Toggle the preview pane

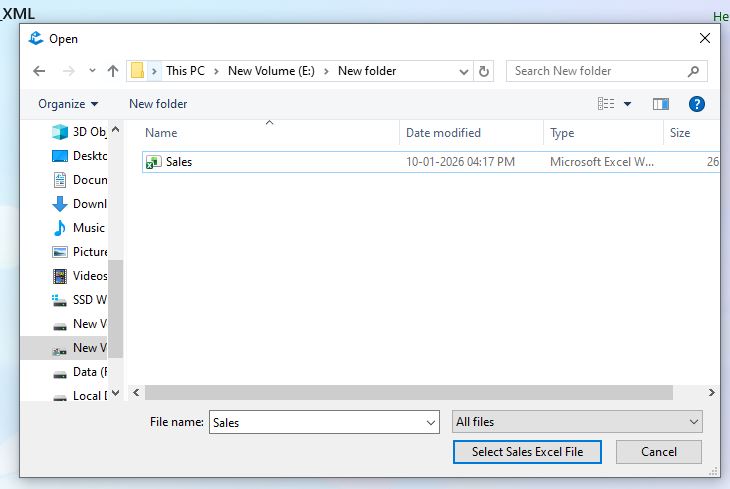click(x=661, y=104)
